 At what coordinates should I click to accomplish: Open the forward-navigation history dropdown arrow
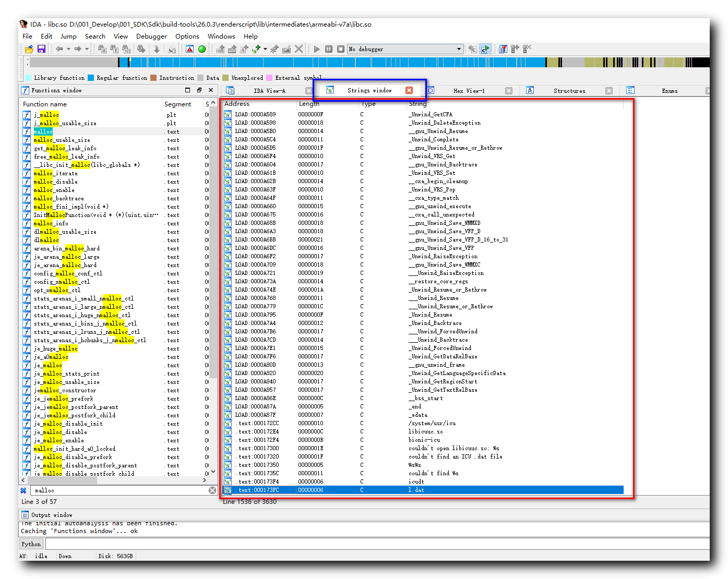[x=86, y=49]
